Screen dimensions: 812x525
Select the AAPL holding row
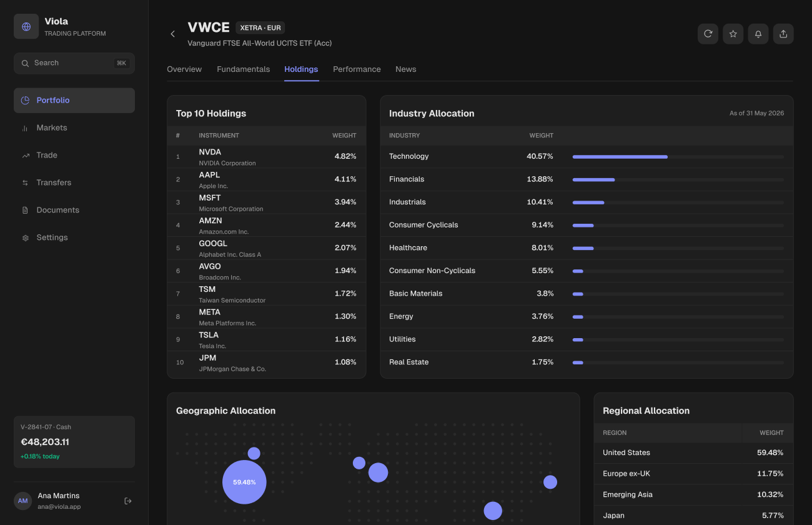(267, 179)
